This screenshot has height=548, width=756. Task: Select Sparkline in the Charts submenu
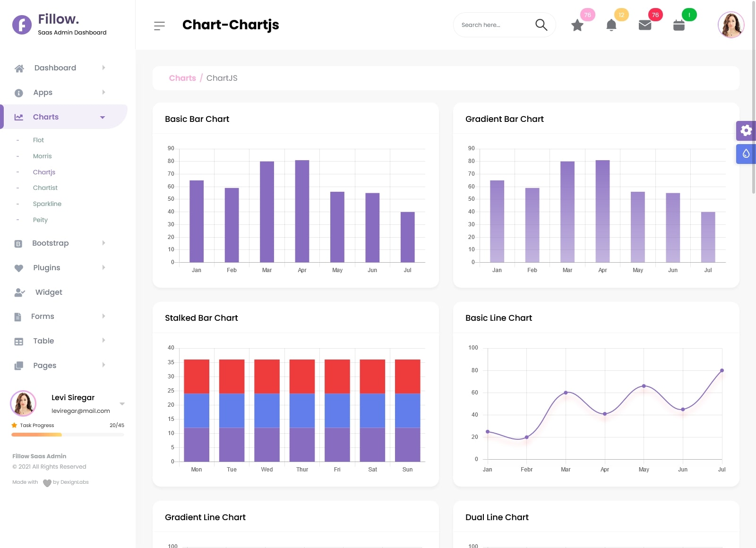(x=47, y=204)
